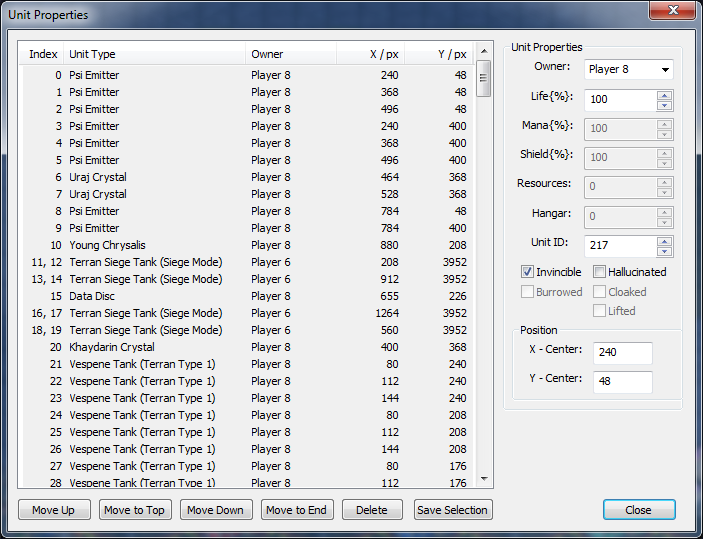
Task: Decrease Unit ID with down arrow
Action: click(x=664, y=251)
